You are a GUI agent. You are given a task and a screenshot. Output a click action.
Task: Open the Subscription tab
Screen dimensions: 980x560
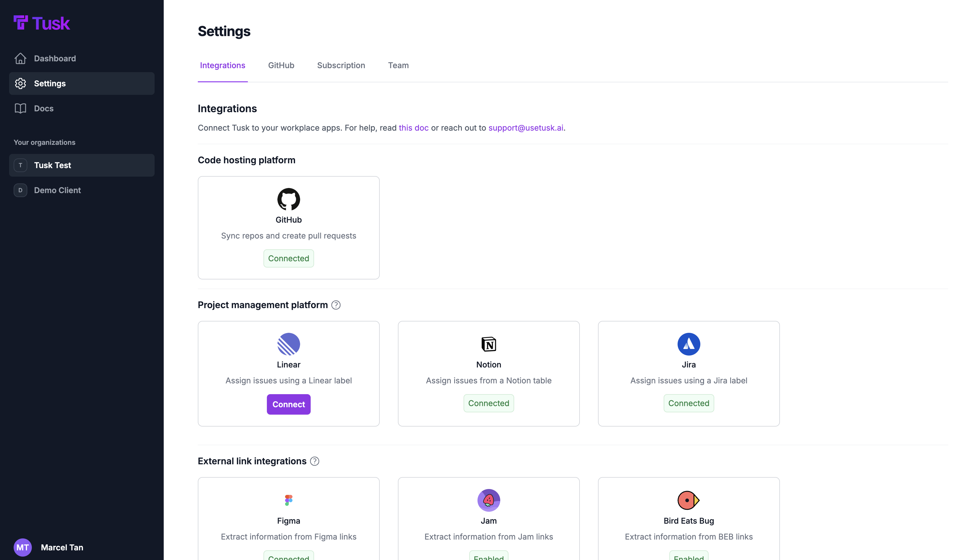pos(341,65)
